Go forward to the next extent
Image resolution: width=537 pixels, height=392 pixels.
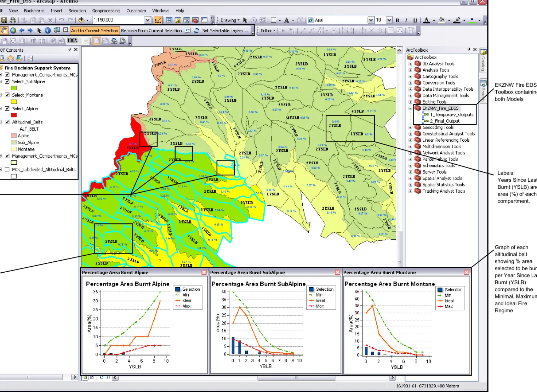30,30
